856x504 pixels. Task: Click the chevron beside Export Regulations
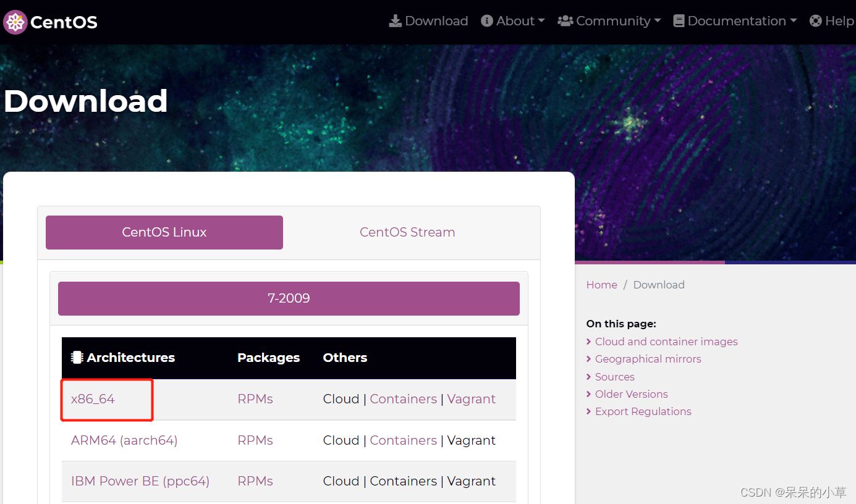[589, 411]
